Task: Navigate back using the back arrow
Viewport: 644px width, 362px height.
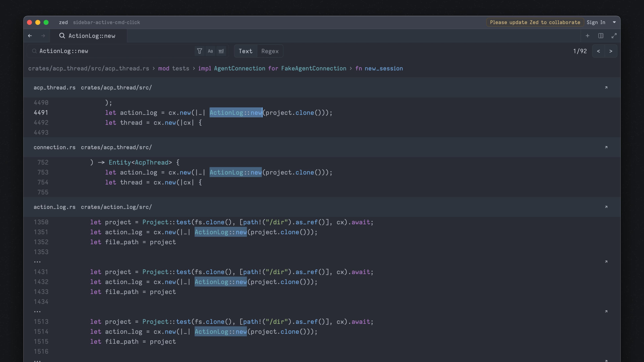Action: pos(30,36)
